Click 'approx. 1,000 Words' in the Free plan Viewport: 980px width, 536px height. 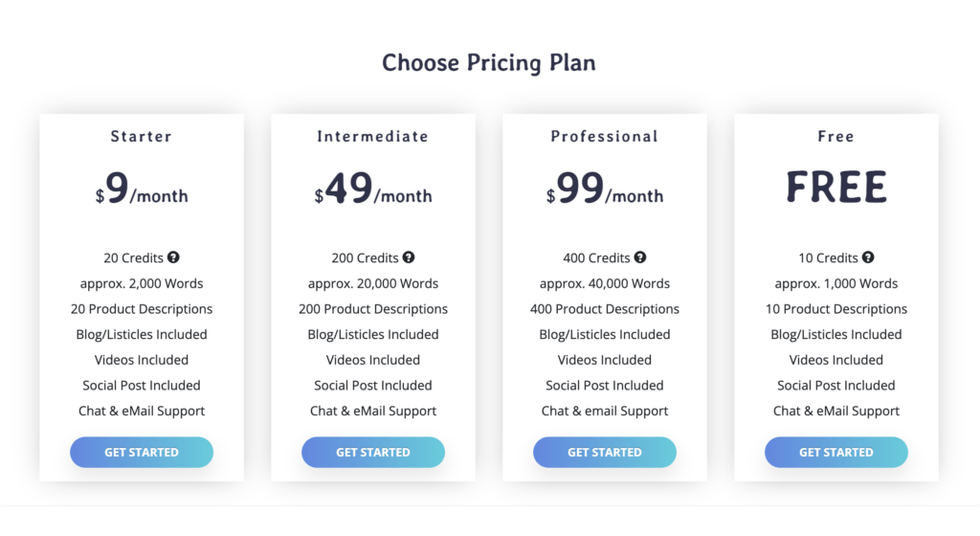836,283
